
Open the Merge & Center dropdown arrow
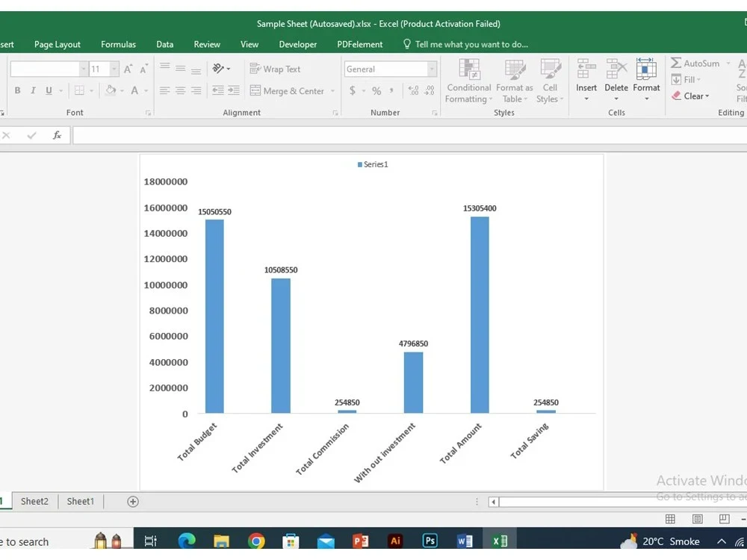(332, 90)
